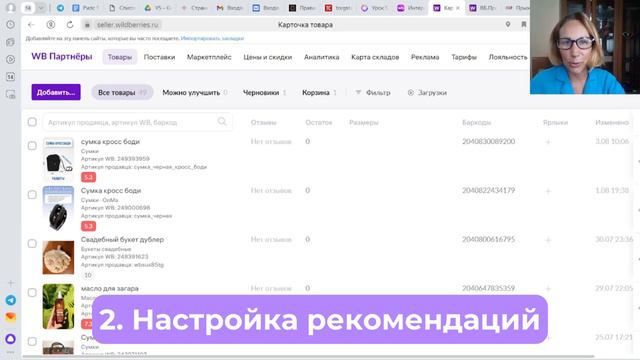The image size is (640, 360).
Task: Open the Поставки menu tab
Action: [159, 57]
